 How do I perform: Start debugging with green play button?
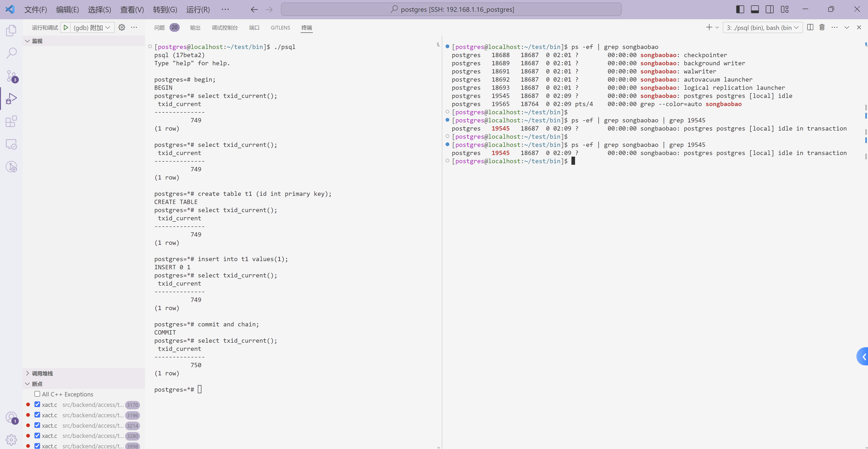coord(66,27)
